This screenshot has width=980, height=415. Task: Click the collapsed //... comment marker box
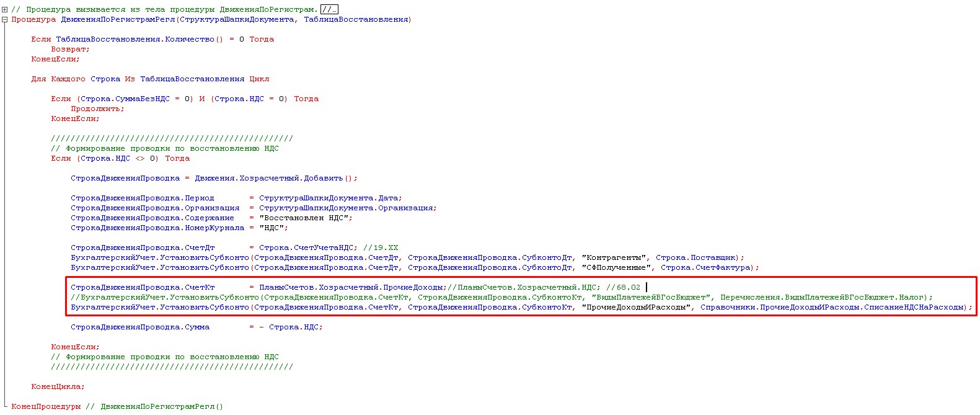[329, 9]
